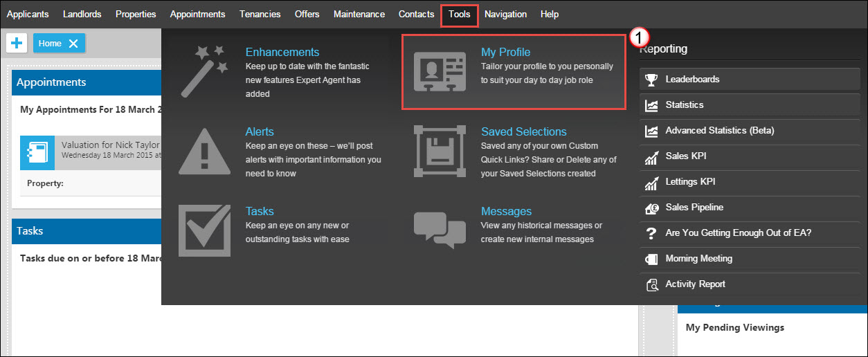Click the Leaderboards trophy icon
This screenshot has height=357, width=868.
coord(651,80)
